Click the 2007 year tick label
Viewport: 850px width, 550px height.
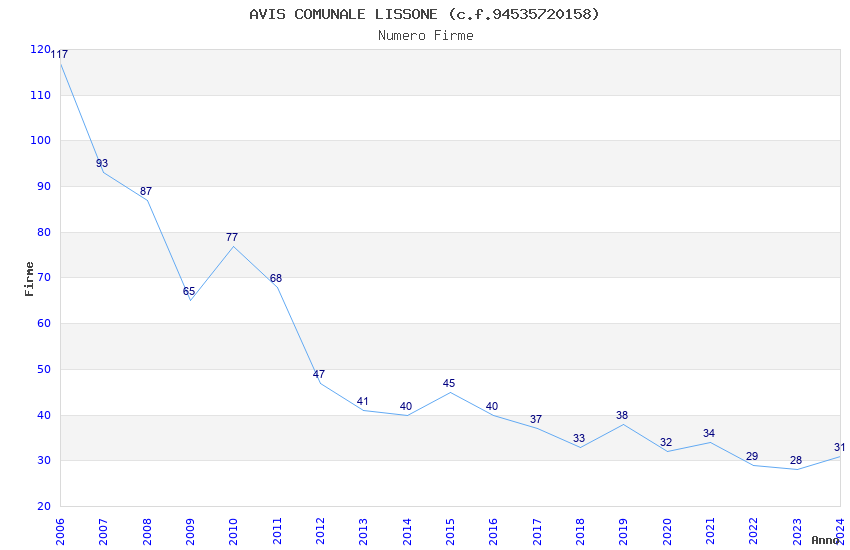[x=103, y=532]
